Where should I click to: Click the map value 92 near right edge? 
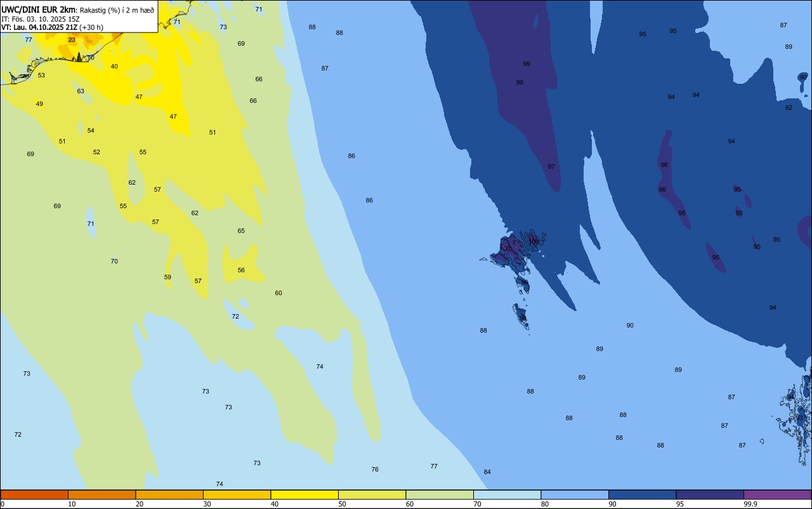point(789,107)
